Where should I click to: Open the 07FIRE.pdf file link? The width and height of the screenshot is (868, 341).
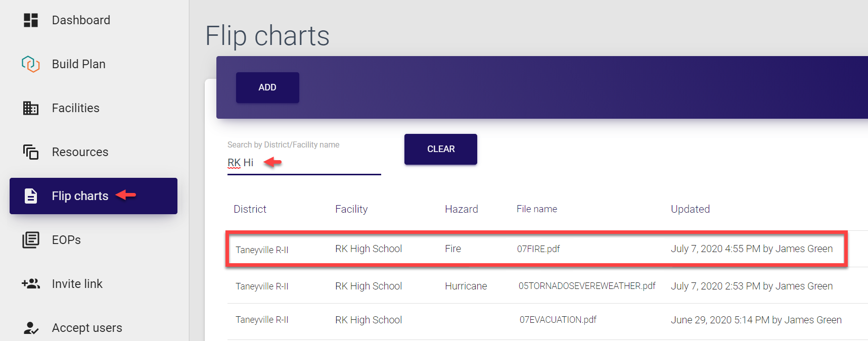(x=538, y=249)
